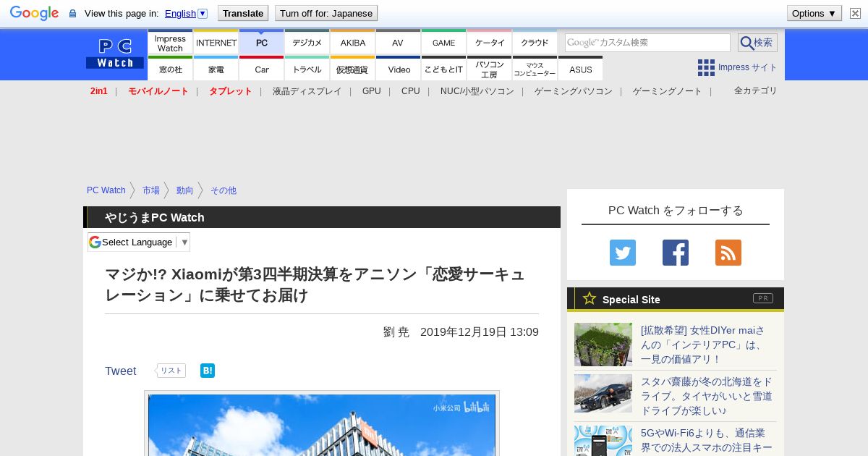
Task: Select the PC tab
Action: (x=262, y=43)
